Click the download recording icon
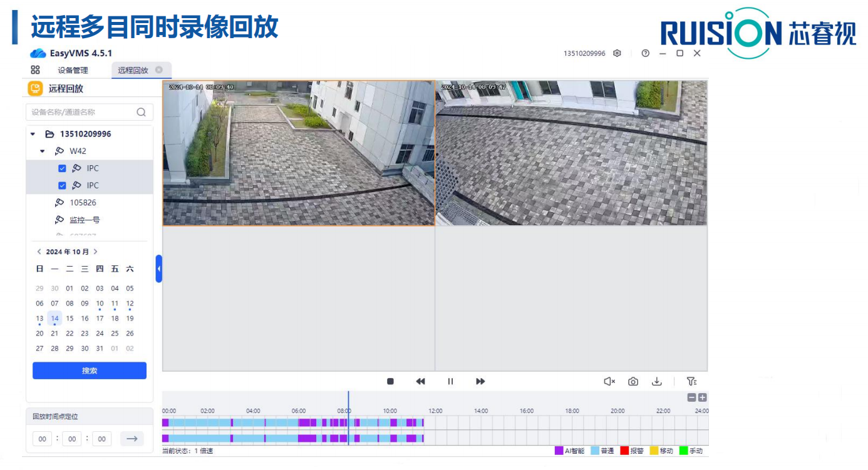This screenshot has width=868, height=470. tap(657, 381)
